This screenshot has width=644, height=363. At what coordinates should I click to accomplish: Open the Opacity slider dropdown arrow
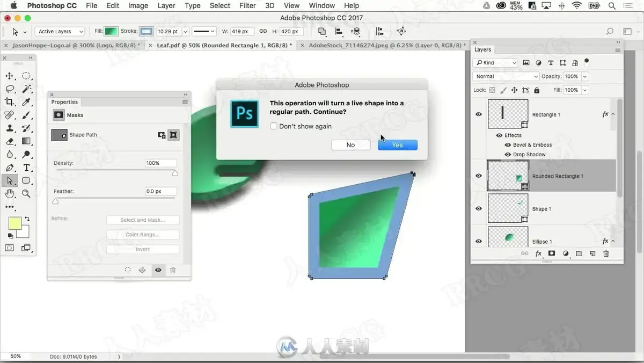point(585,76)
